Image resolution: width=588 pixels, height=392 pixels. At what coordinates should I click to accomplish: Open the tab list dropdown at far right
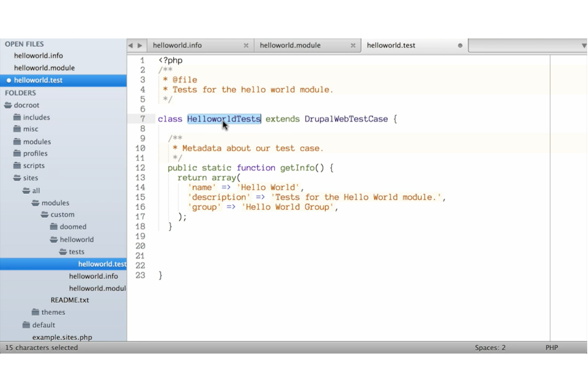584,45
